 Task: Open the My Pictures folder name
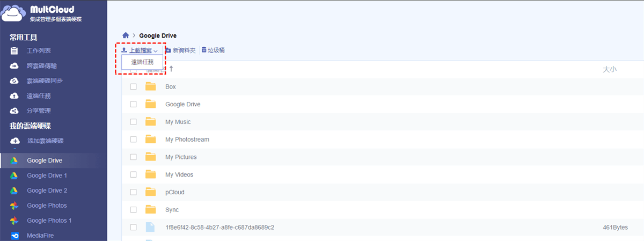[181, 157]
